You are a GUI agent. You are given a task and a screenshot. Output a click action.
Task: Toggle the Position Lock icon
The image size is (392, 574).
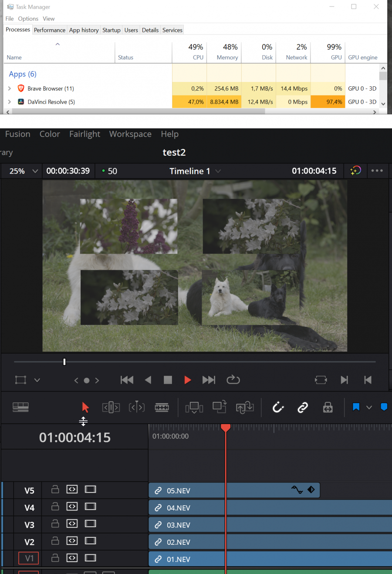click(x=328, y=407)
